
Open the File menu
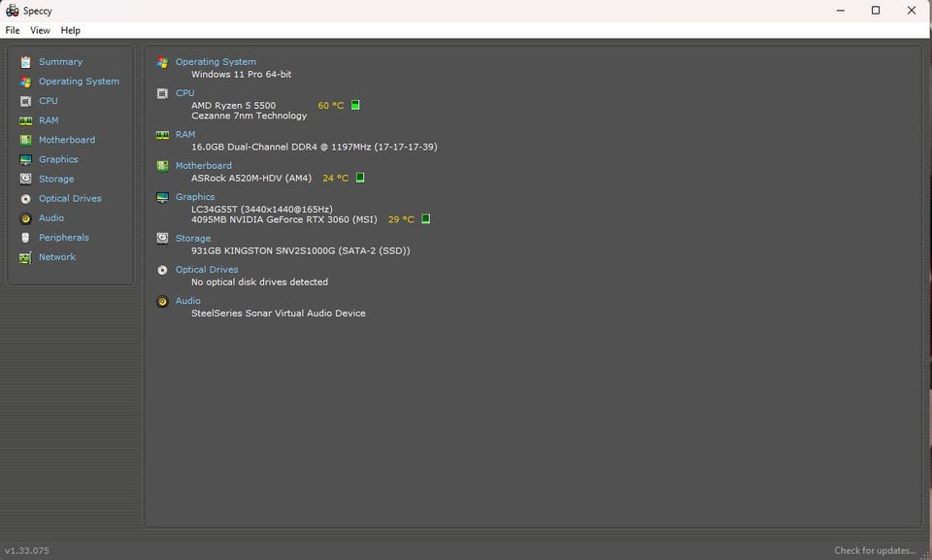(x=13, y=30)
